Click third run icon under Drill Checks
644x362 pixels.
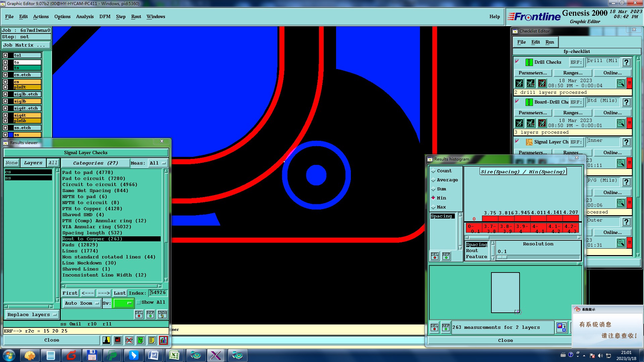[542, 83]
